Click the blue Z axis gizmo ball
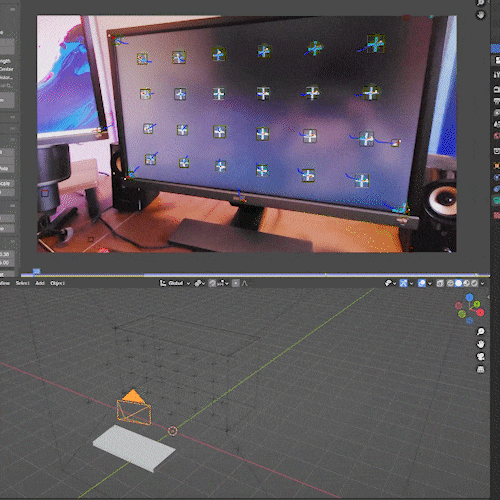 469,297
